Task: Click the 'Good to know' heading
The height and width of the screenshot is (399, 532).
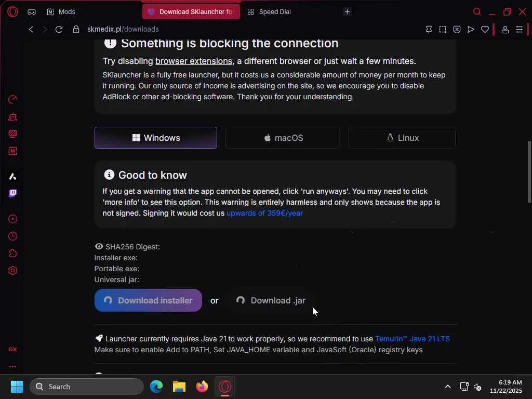Action: pyautogui.click(x=153, y=175)
